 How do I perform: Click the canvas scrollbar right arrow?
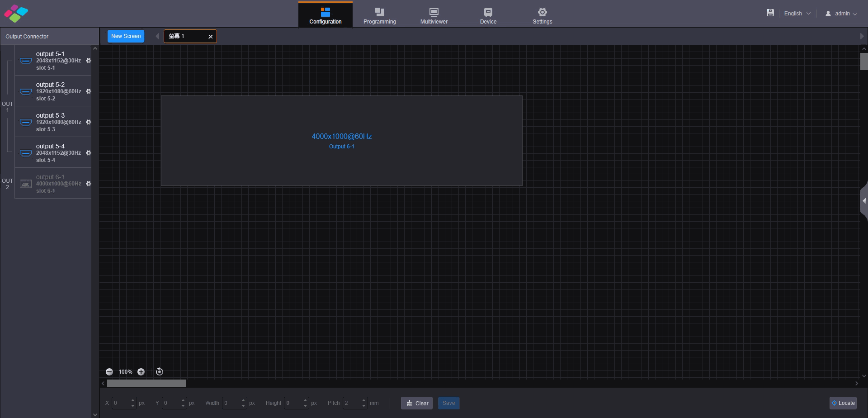[856, 384]
